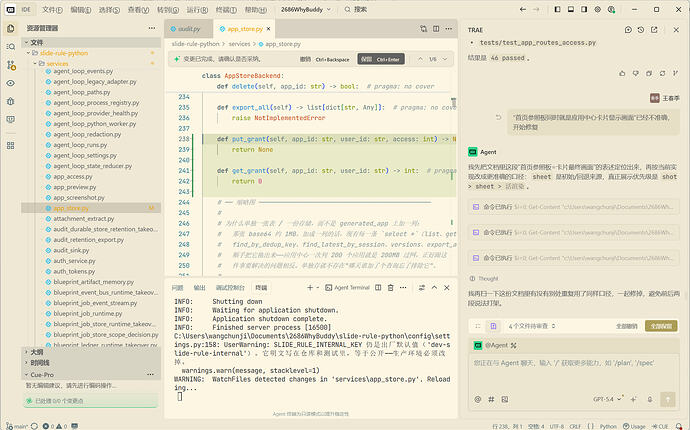The image size is (690, 430).
Task: Open the Search view in the activity bar
Action: (11, 46)
